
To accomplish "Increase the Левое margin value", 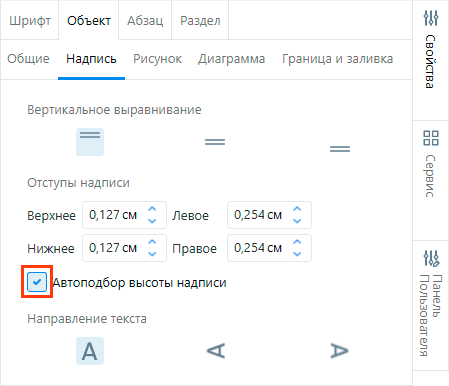I will (297, 209).
